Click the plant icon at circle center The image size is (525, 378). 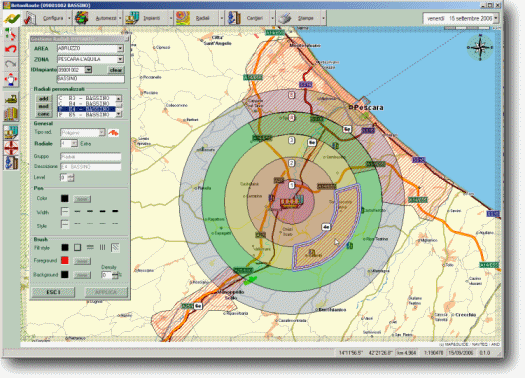pyautogui.click(x=292, y=202)
